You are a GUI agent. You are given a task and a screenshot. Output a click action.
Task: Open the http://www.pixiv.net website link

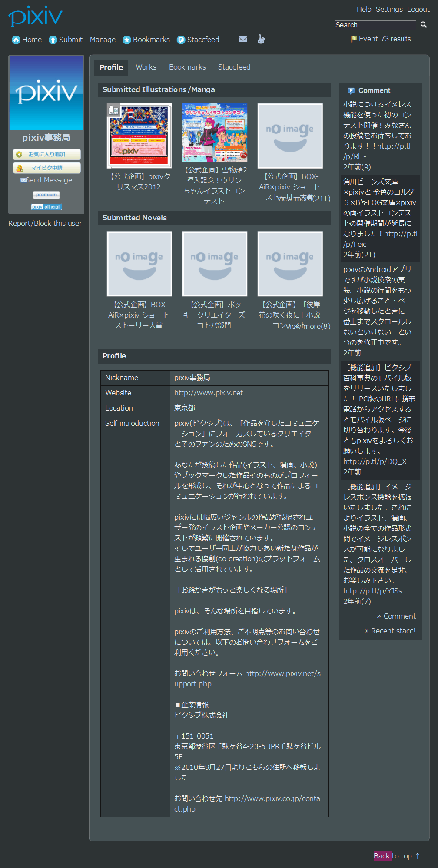click(x=209, y=393)
